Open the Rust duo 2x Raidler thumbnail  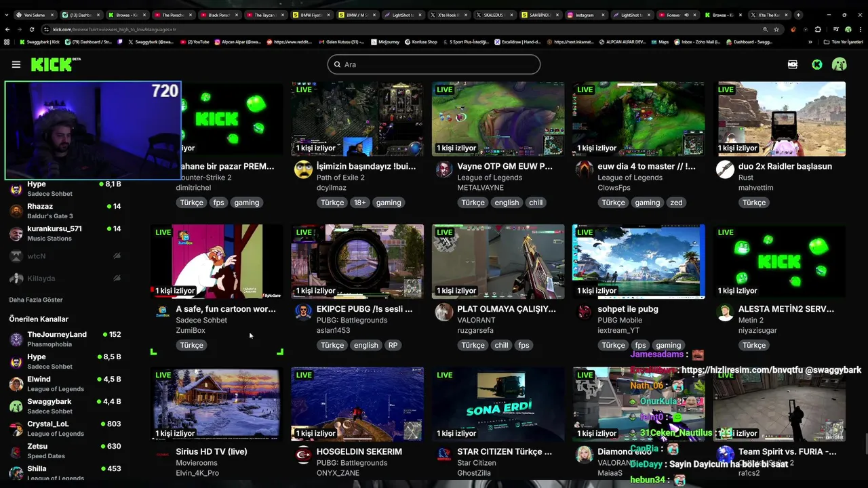point(782,119)
